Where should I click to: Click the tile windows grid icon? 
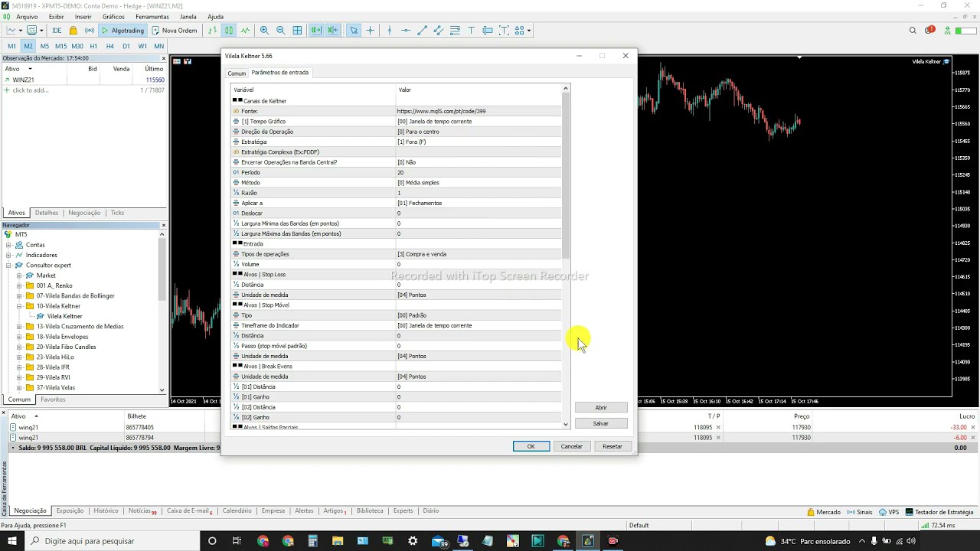pyautogui.click(x=297, y=31)
